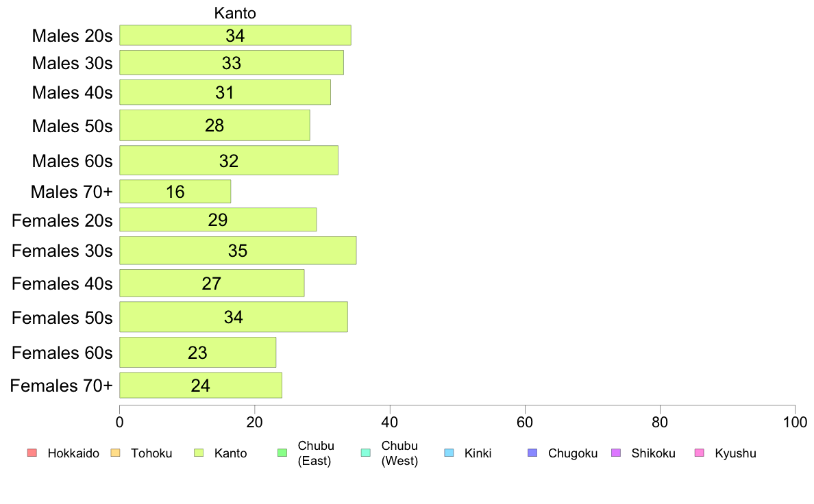Click the Shikoku purple legend swatch
Image resolution: width=814 pixels, height=504 pixels.
[616, 453]
